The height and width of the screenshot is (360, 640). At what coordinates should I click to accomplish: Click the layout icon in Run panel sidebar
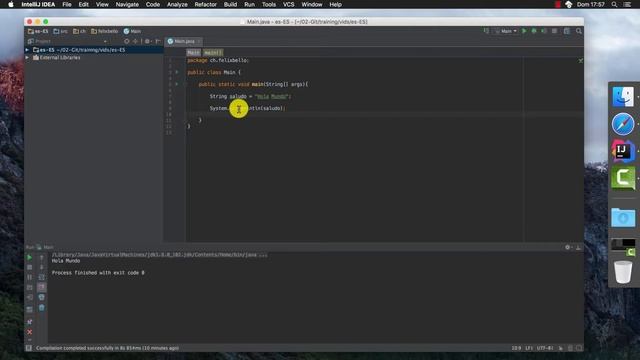coord(29,310)
